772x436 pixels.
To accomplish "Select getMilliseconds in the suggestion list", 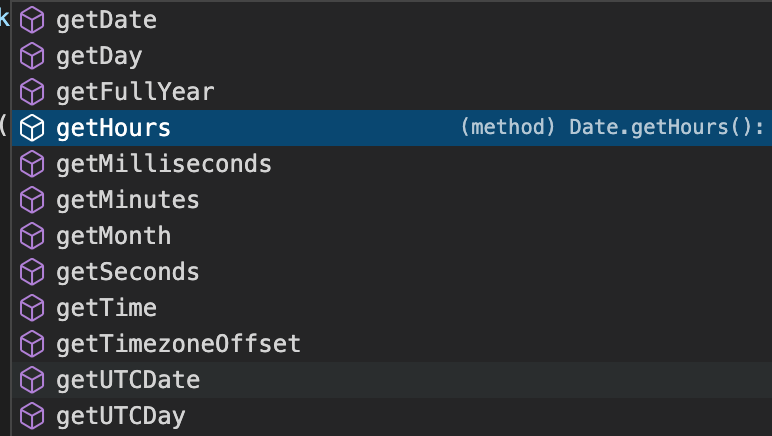I will [392, 164].
